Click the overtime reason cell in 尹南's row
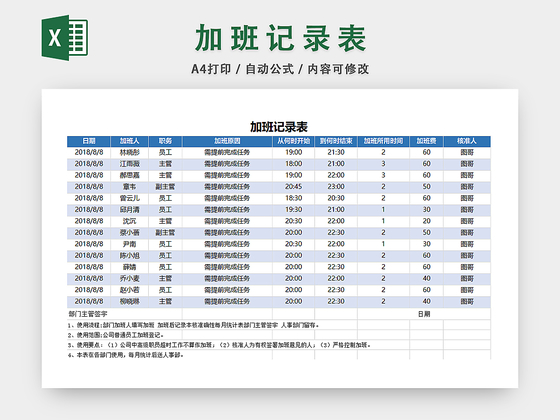 click(227, 244)
